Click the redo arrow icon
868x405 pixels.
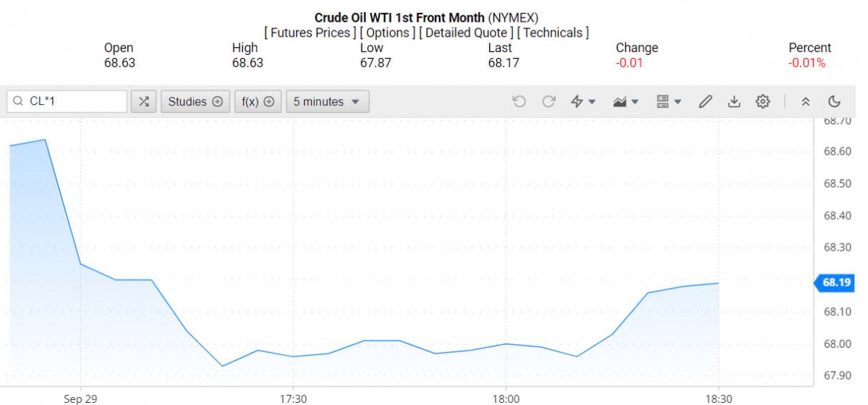click(548, 102)
